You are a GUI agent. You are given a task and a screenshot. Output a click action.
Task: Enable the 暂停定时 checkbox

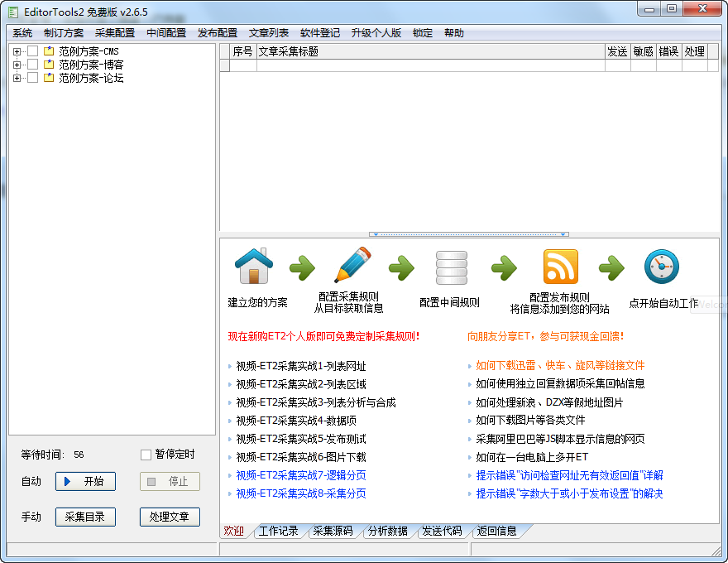click(x=146, y=455)
